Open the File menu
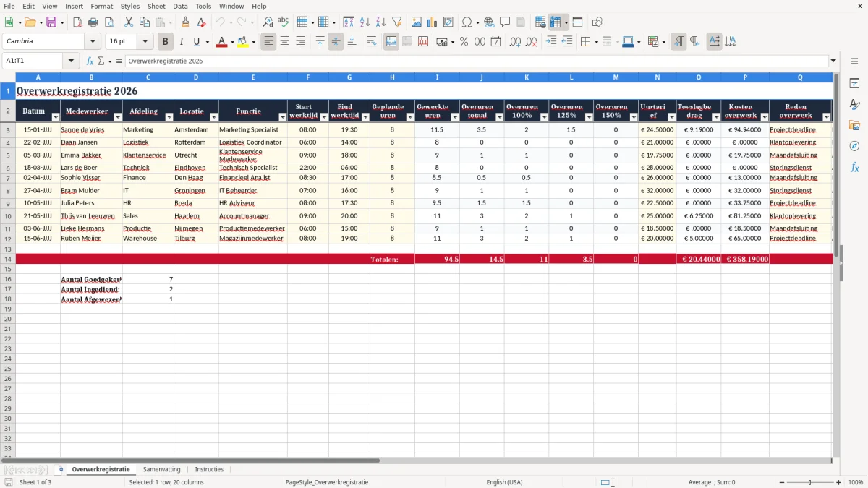 tap(9, 6)
